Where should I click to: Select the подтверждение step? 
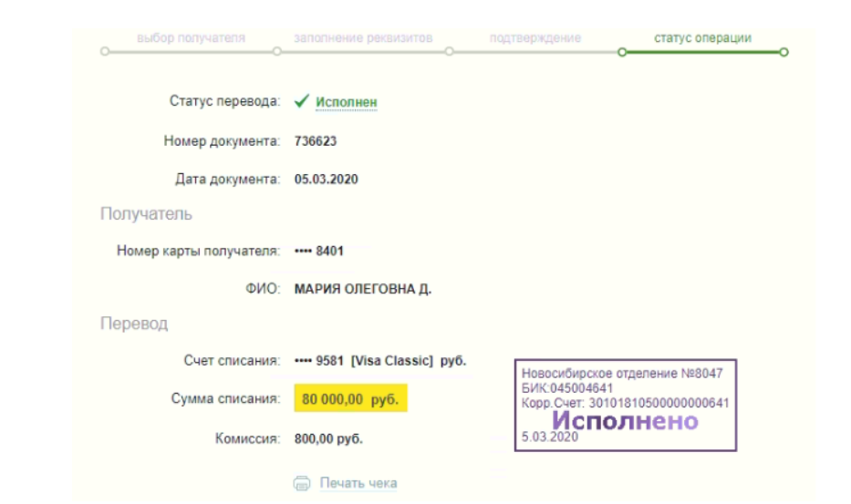pos(535,38)
